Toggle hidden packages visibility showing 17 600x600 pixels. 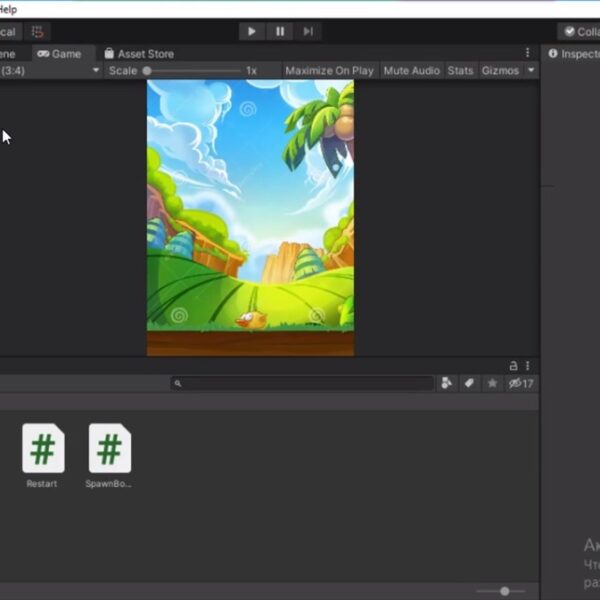point(521,383)
